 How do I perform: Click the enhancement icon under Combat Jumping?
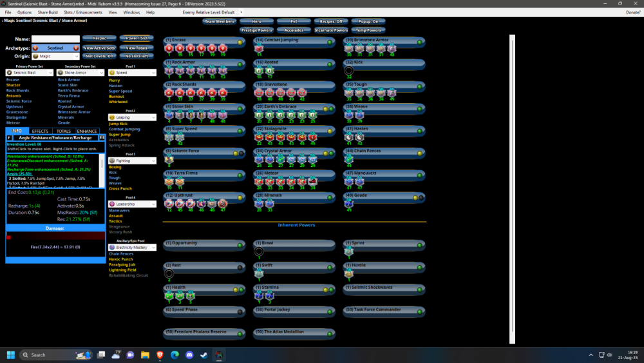pos(259,48)
